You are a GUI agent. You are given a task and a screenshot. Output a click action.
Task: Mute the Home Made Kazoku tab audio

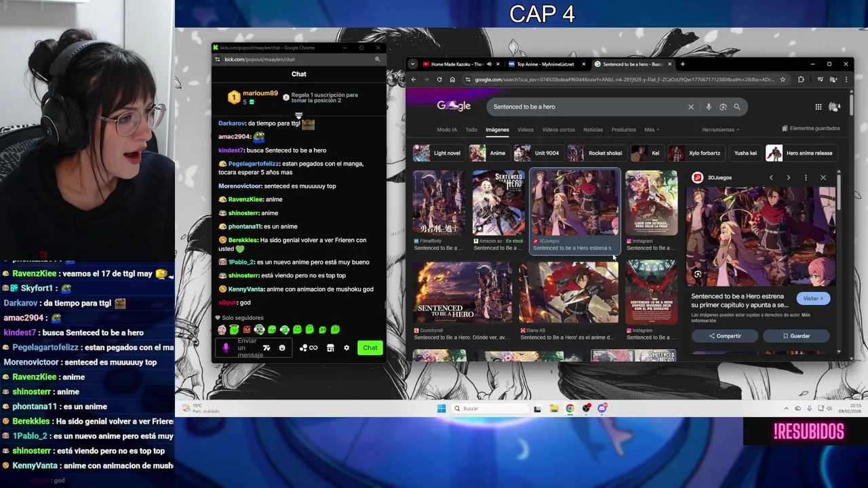(489, 64)
